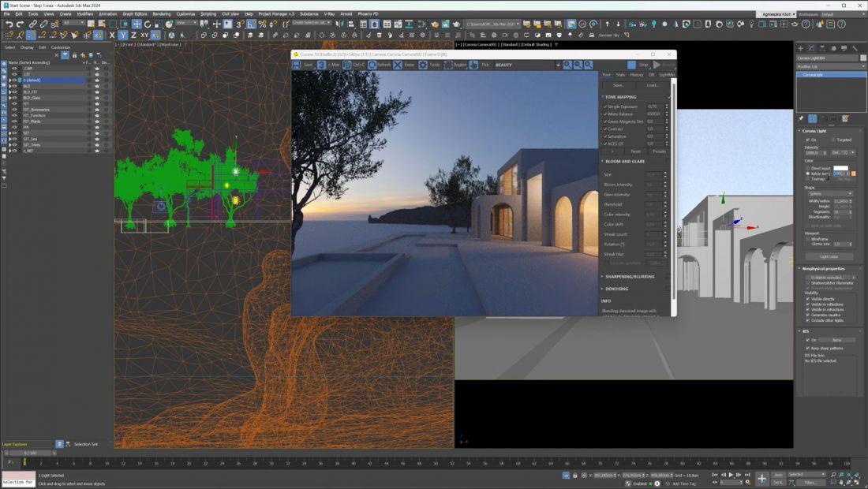Toggle Occlude other lights checkbox
The width and height of the screenshot is (868, 489).
[808, 320]
